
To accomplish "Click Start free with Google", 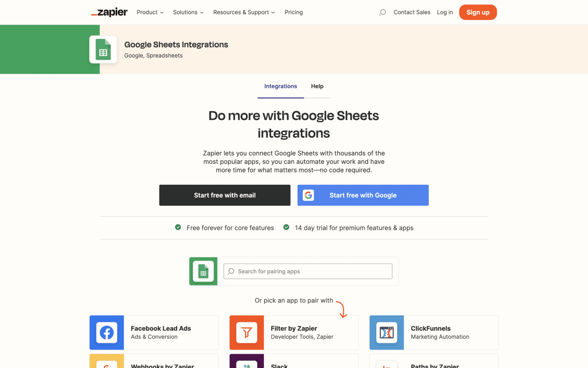I will tap(363, 195).
